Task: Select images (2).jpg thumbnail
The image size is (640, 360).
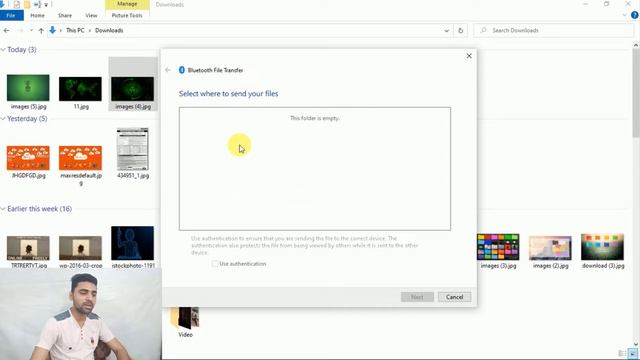Action: [550, 248]
